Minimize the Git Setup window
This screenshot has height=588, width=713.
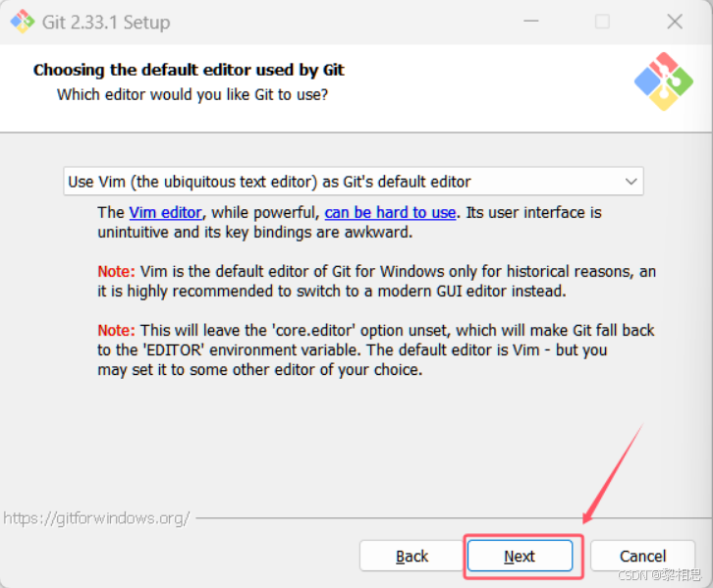tap(531, 22)
